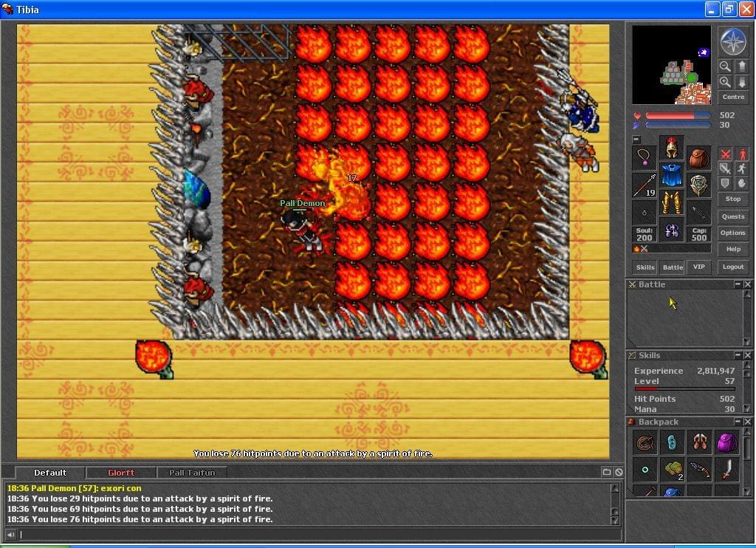Click the spear stack of 19

click(x=644, y=185)
